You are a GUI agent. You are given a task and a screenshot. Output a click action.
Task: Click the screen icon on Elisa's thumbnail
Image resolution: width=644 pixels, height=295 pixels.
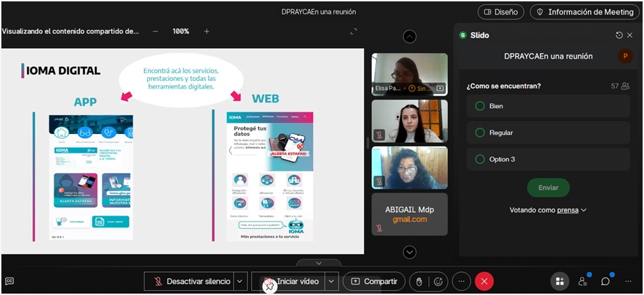tap(440, 88)
